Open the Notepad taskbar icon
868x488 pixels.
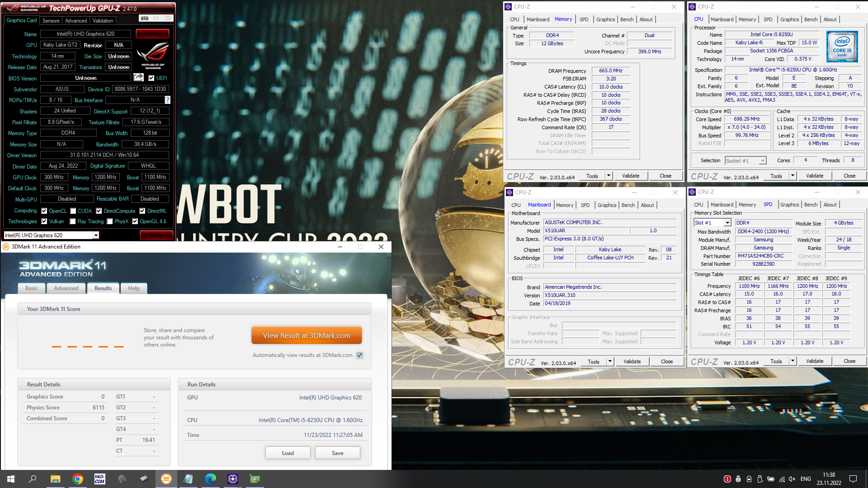(x=188, y=479)
